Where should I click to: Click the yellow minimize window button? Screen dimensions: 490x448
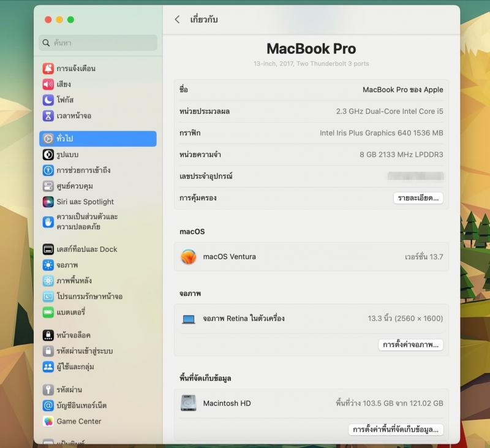[59, 20]
